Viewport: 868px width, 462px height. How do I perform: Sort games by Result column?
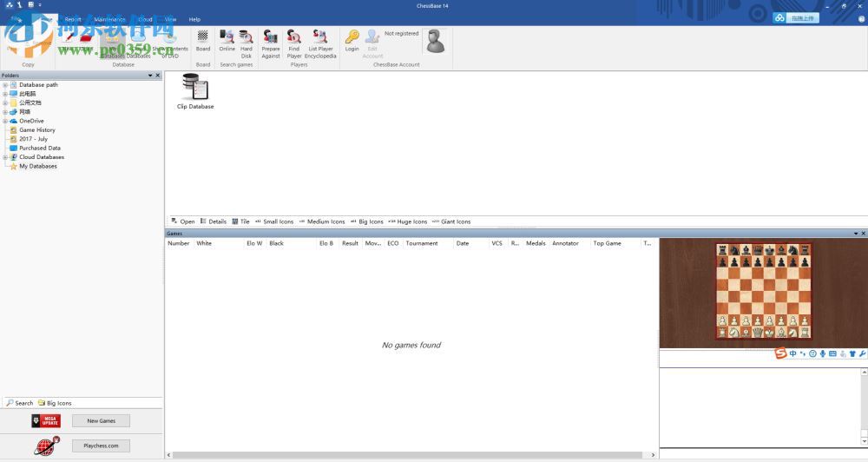point(351,243)
